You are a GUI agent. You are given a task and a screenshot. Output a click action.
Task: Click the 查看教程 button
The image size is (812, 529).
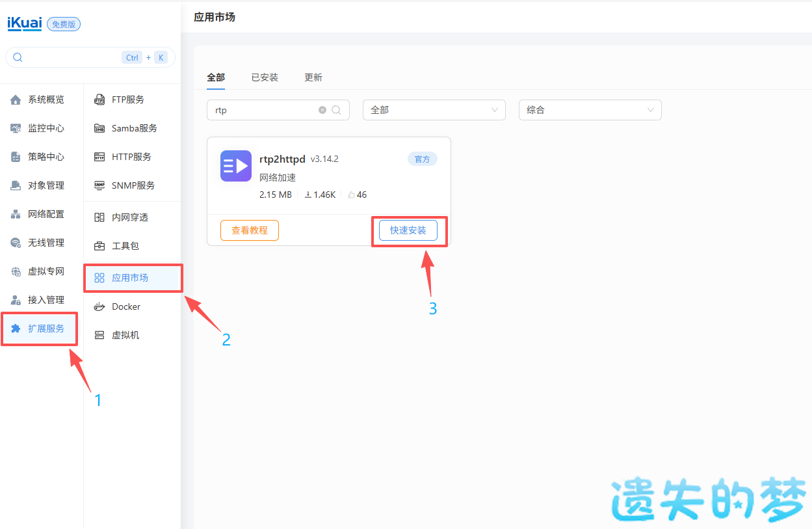coord(250,230)
